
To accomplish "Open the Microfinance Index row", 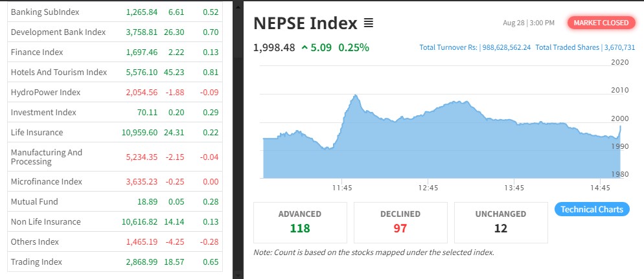I will (x=47, y=182).
